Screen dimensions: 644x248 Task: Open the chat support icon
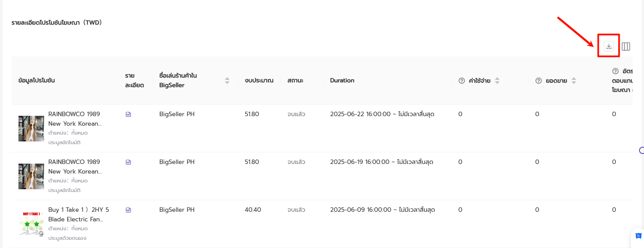click(638, 236)
